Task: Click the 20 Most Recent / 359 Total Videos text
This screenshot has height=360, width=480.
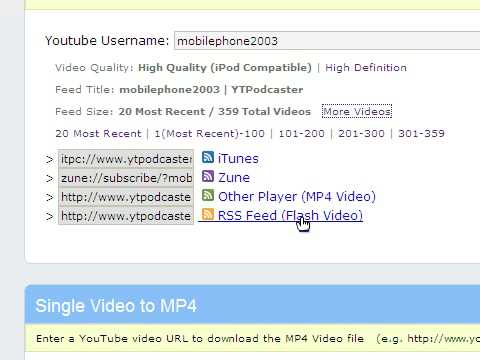Action: click(215, 112)
